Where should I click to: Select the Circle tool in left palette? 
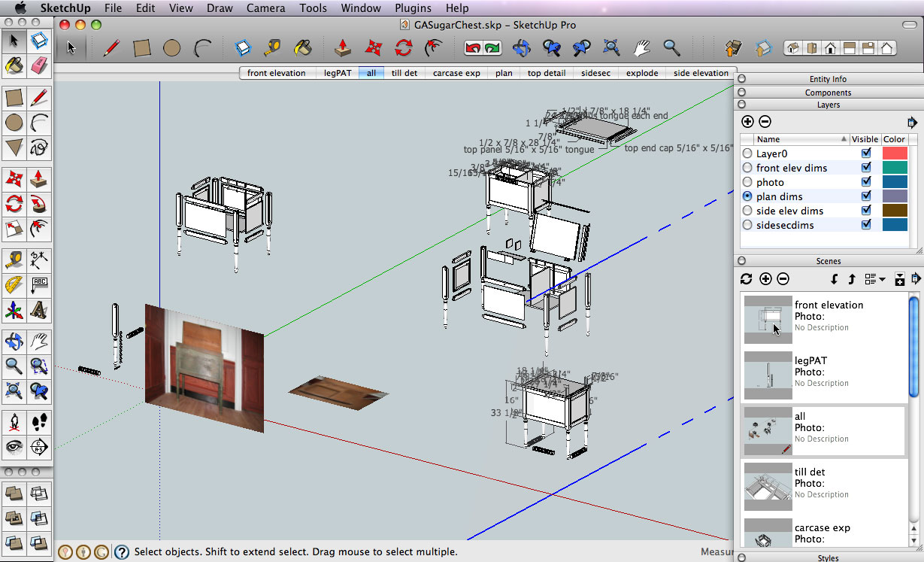click(14, 123)
